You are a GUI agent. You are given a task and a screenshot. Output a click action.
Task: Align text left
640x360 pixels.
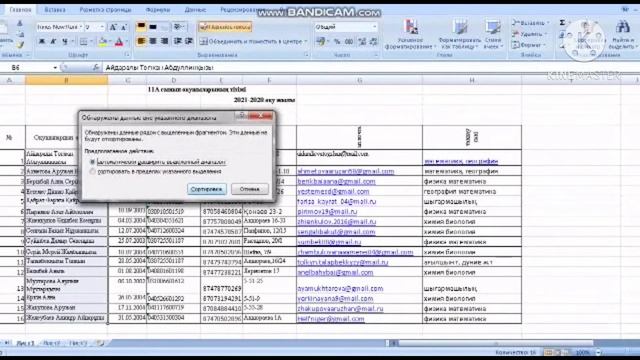(141, 41)
